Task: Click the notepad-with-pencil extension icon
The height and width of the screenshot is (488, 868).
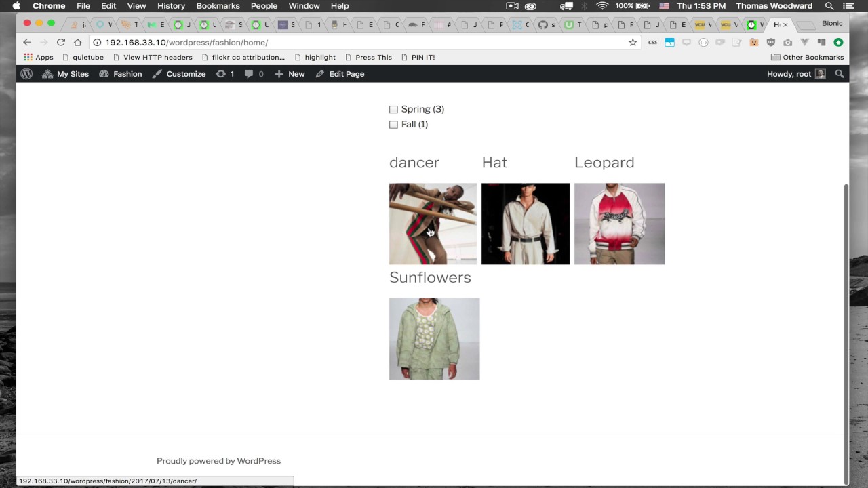Action: (x=737, y=42)
